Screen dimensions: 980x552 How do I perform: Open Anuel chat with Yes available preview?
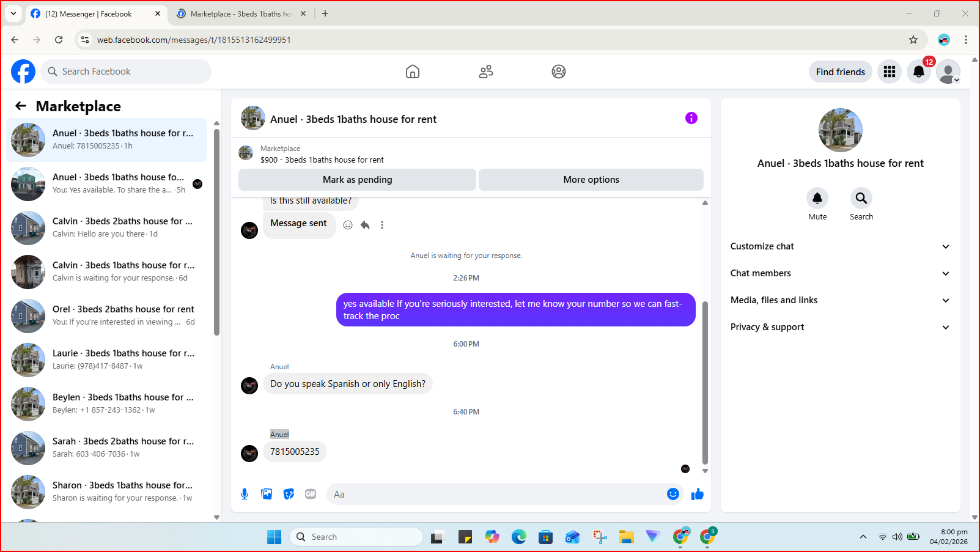click(107, 184)
